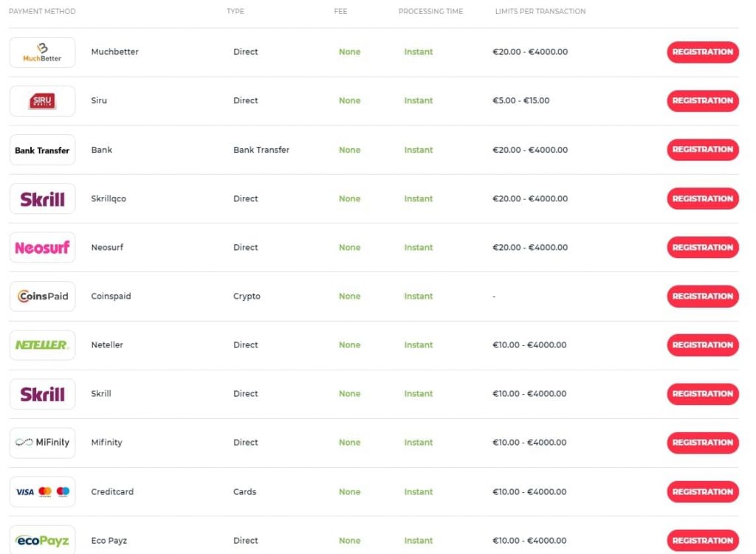Click the Neteller payment method name
This screenshot has width=756, height=554.
[x=107, y=345]
